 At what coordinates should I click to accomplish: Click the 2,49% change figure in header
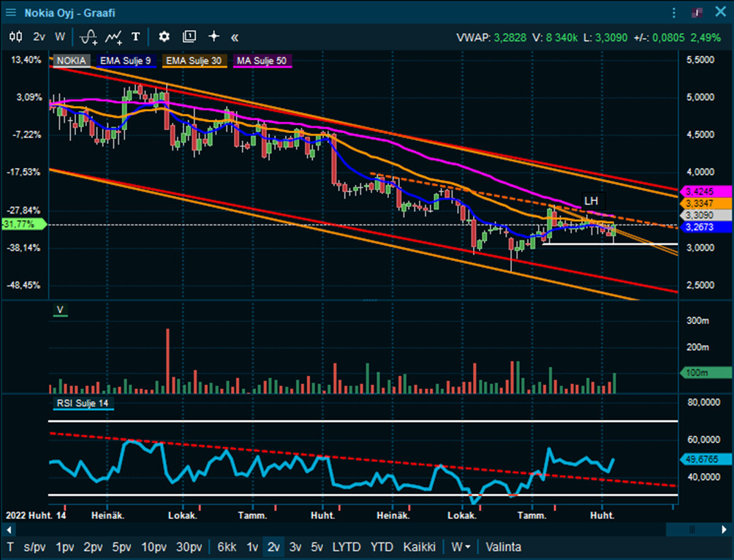[x=705, y=37]
